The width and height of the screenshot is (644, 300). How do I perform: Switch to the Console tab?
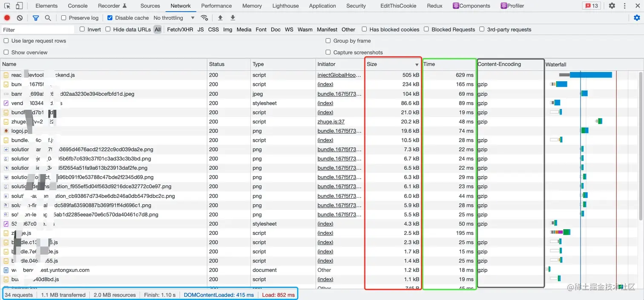(x=78, y=6)
